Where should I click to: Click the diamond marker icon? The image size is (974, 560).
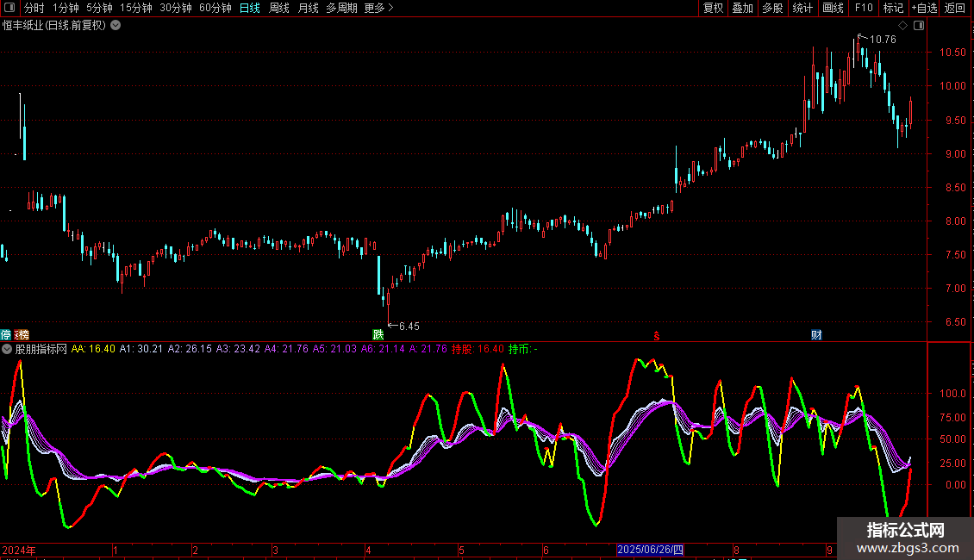coord(903,26)
